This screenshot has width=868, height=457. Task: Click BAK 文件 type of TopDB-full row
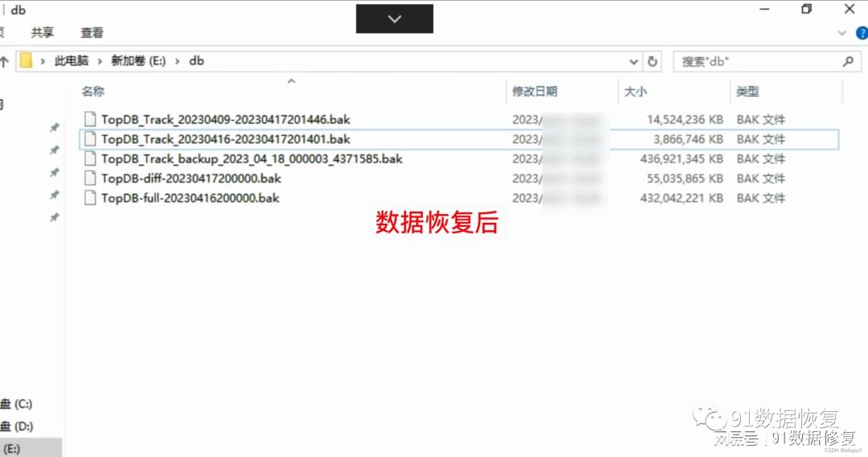coord(760,198)
